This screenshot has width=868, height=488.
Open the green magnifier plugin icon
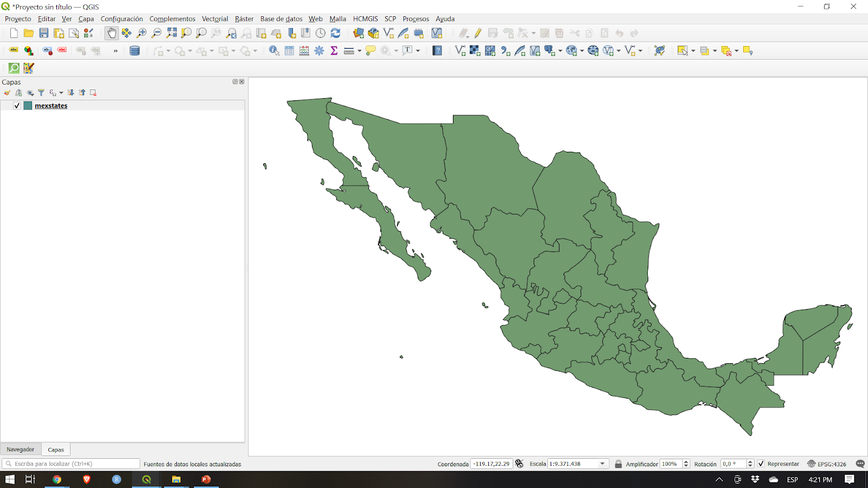pyautogui.click(x=14, y=68)
